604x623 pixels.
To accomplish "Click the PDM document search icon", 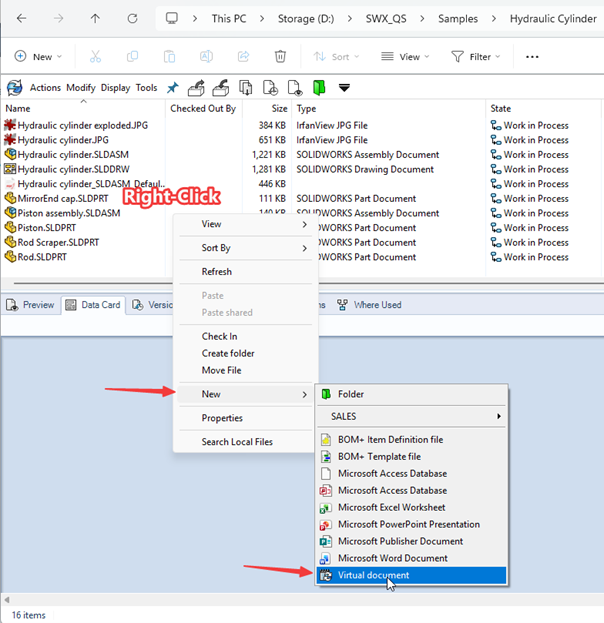I will tap(295, 88).
